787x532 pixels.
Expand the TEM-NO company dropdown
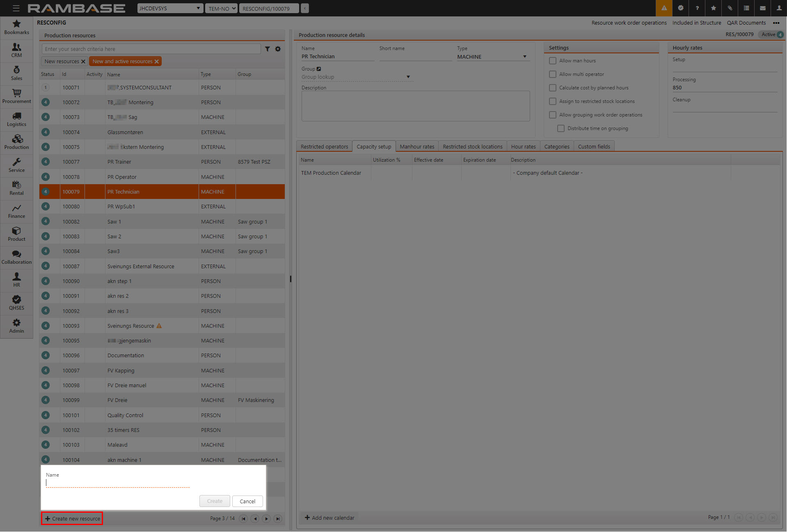[221, 8]
